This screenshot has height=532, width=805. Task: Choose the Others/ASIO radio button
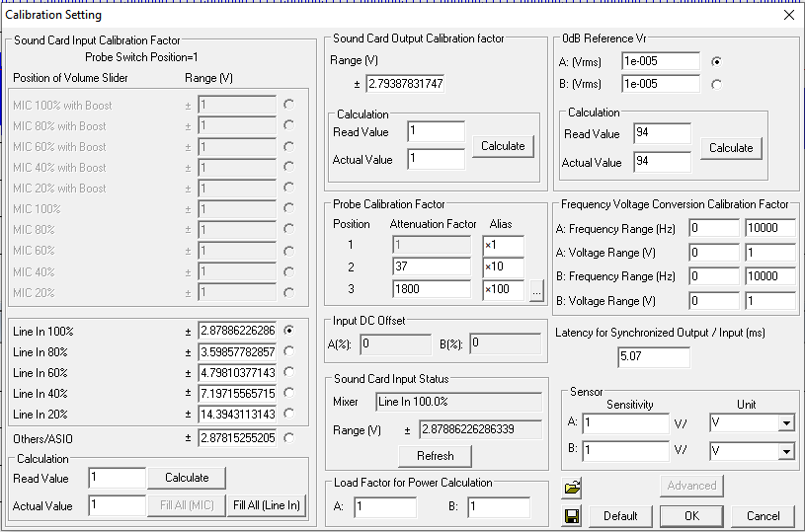[x=288, y=438]
